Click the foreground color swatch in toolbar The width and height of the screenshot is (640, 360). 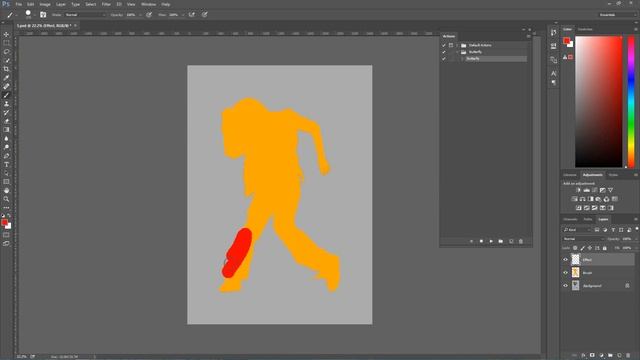click(x=4, y=222)
